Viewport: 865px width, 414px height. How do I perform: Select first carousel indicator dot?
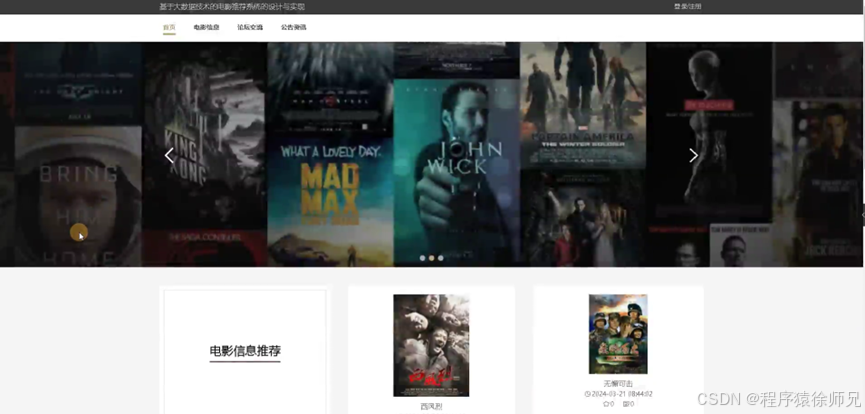[423, 258]
